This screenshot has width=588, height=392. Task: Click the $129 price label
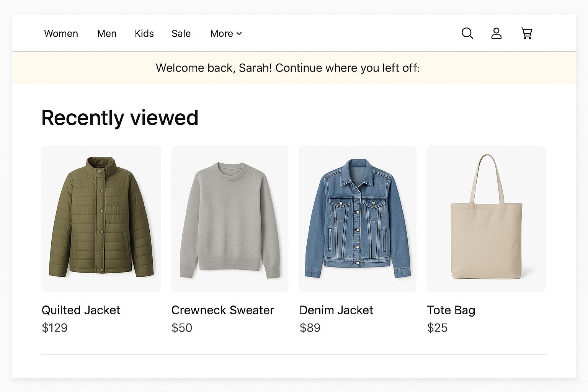pyautogui.click(x=55, y=328)
